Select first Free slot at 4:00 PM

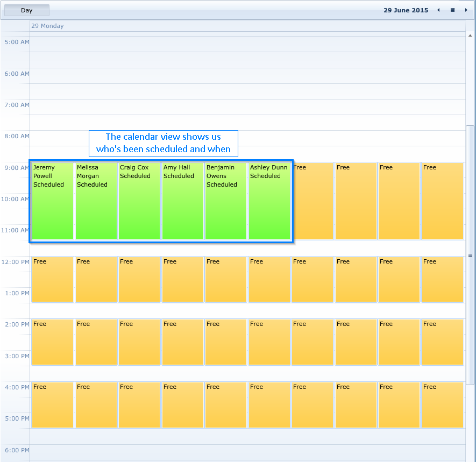(x=53, y=404)
